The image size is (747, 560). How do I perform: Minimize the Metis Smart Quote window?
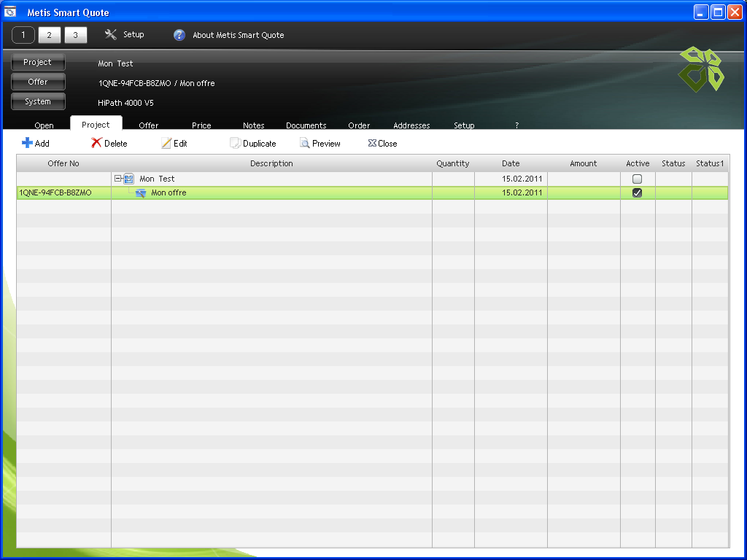tap(701, 12)
